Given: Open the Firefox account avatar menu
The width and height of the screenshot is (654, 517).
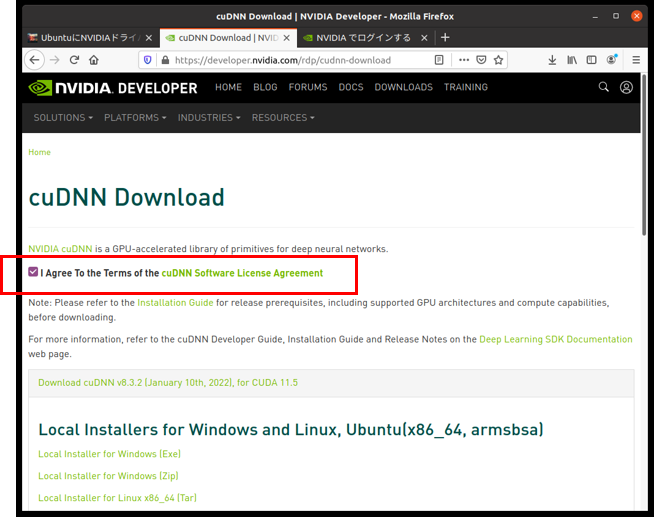Looking at the screenshot, I should [x=611, y=60].
